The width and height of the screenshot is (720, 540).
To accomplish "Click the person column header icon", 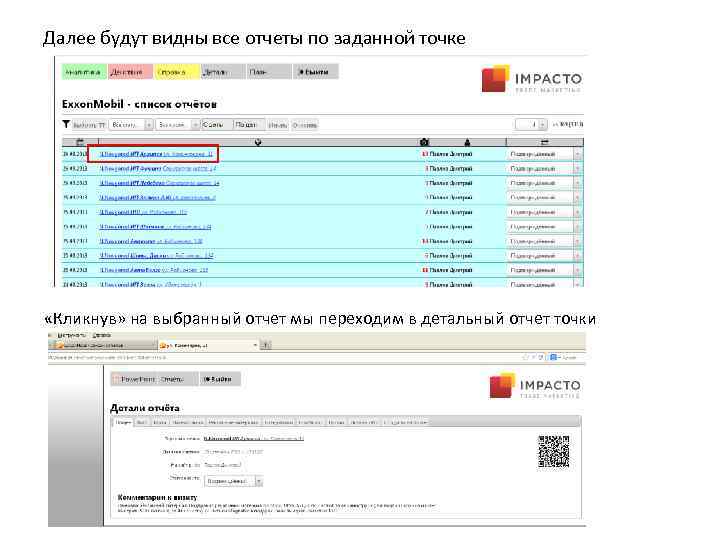I will tap(467, 142).
